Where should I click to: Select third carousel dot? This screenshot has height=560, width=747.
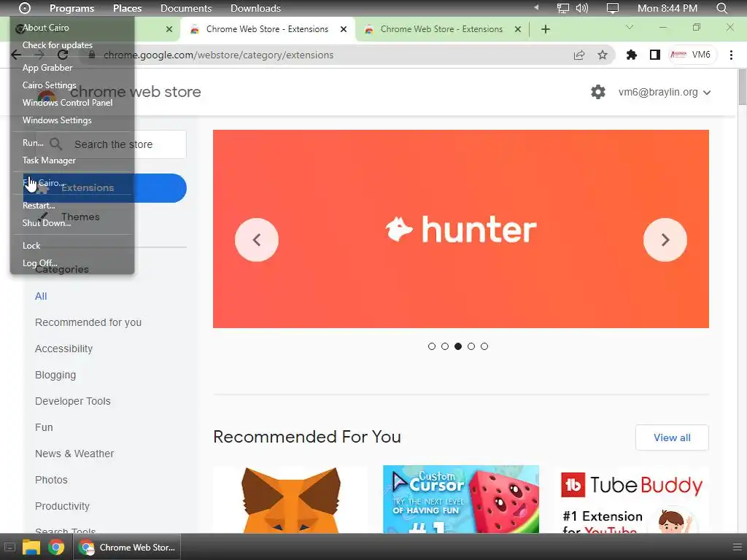[458, 346]
